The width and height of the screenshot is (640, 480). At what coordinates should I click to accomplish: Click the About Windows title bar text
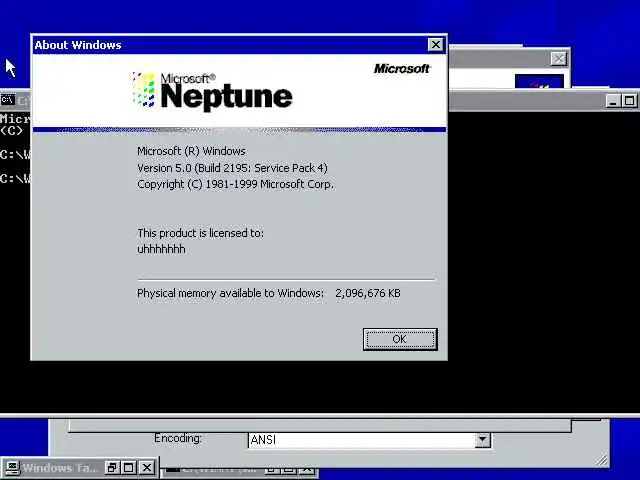tap(78, 45)
